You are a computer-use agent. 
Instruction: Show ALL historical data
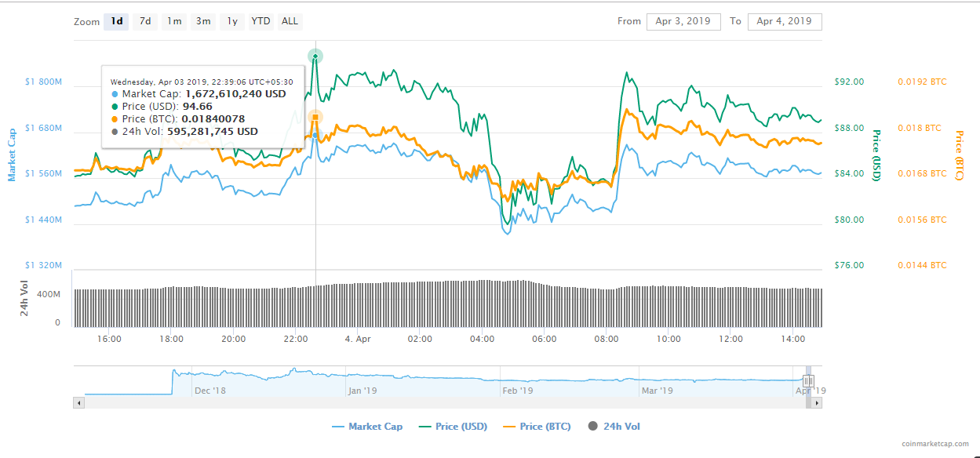(x=290, y=21)
